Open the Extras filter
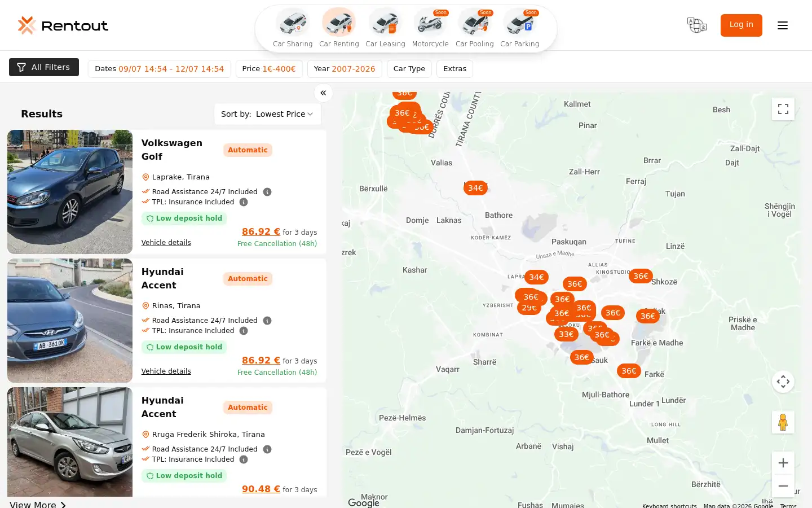Screen dimensions: 812x508 pyautogui.click(x=454, y=69)
